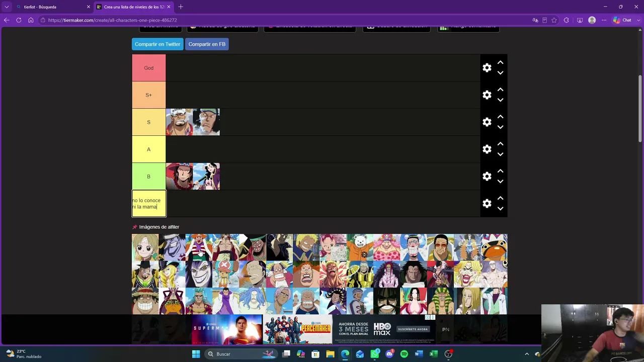The image size is (644, 362).
Task: Select the S+ tier label
Action: [148, 95]
